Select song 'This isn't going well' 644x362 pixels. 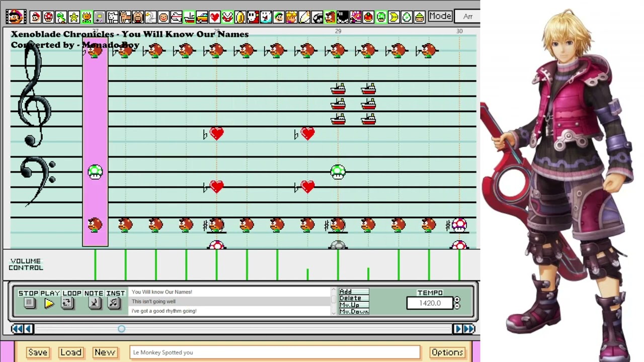point(230,302)
